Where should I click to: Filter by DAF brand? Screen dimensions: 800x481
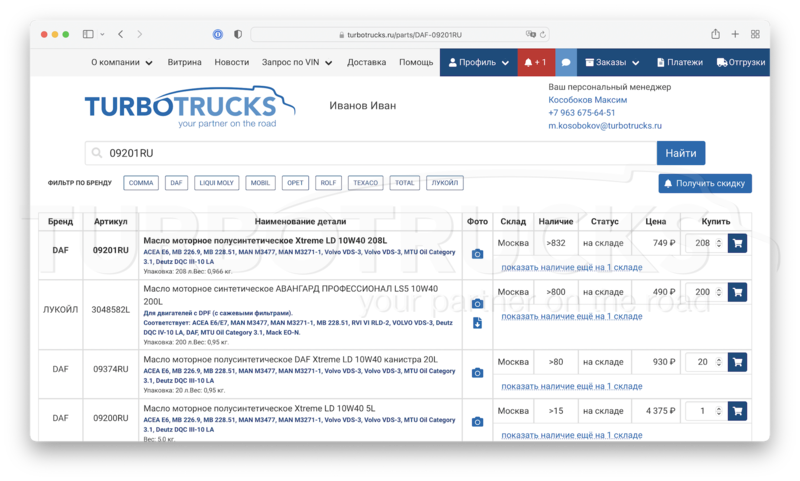point(177,183)
